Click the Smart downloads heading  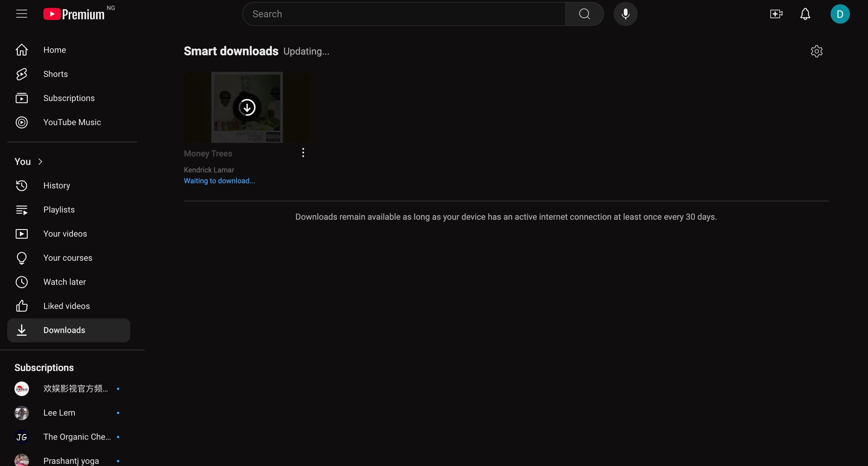[x=231, y=51]
